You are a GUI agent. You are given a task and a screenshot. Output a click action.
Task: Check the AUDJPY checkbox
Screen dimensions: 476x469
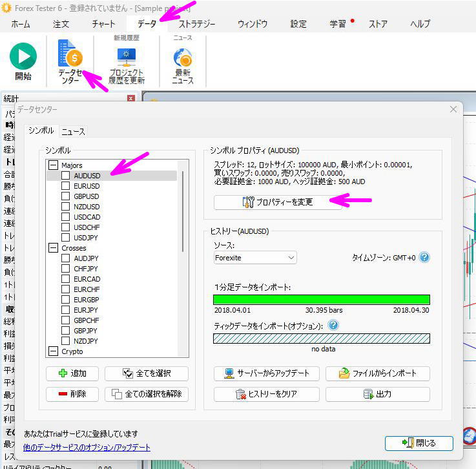pos(66,258)
